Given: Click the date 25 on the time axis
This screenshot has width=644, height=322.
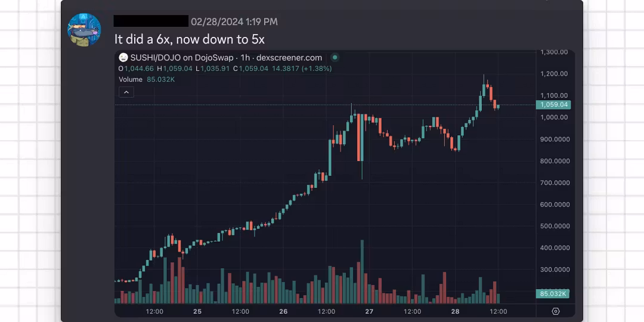Looking at the screenshot, I should tap(197, 311).
